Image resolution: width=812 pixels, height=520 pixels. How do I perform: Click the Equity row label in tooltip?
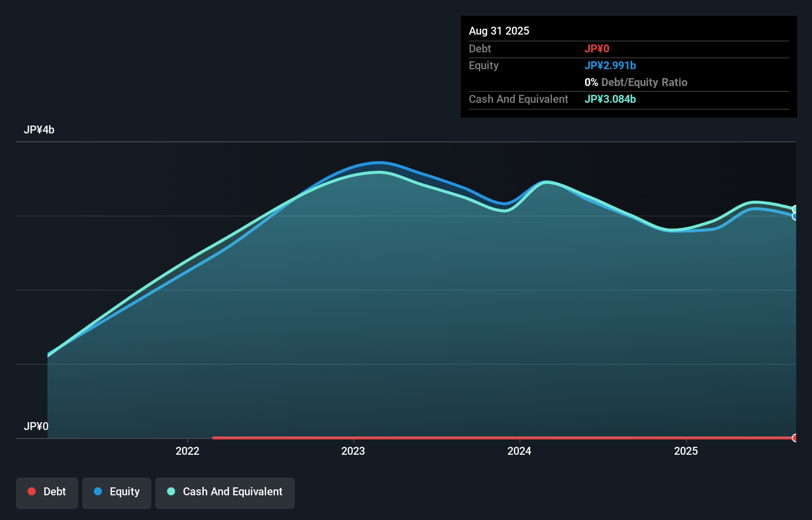484,65
